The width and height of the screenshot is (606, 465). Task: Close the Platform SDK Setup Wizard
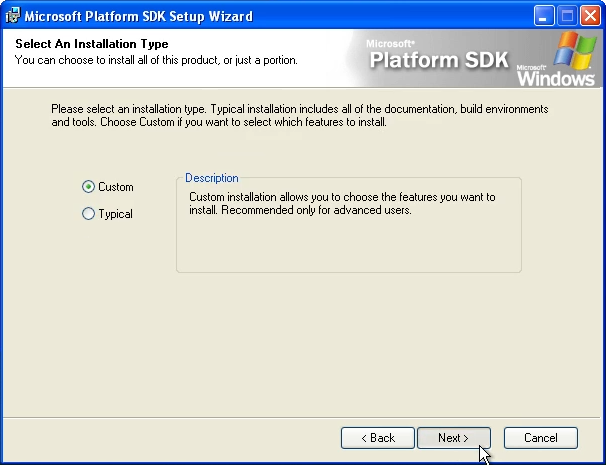click(589, 16)
